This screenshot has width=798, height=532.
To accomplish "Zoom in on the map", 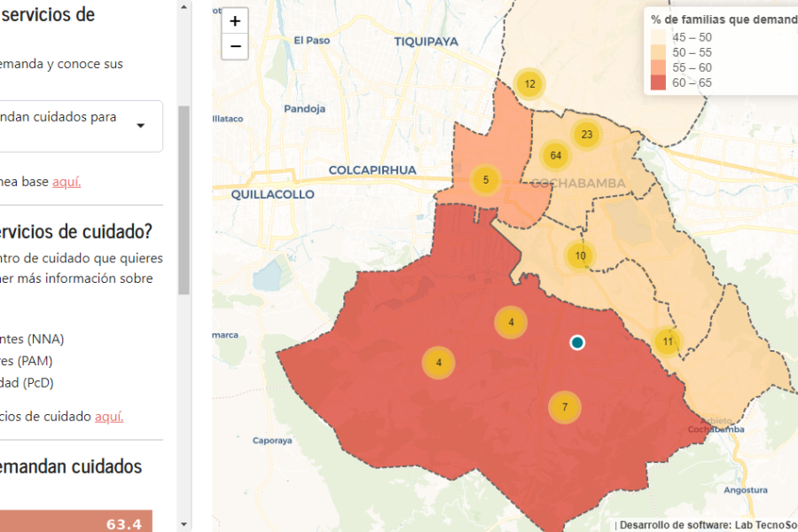I will point(235,21).
